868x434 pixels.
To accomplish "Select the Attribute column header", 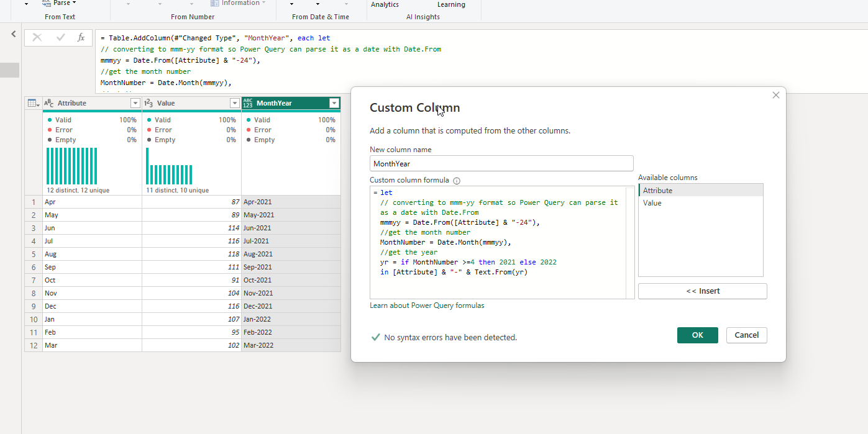I will click(x=92, y=103).
